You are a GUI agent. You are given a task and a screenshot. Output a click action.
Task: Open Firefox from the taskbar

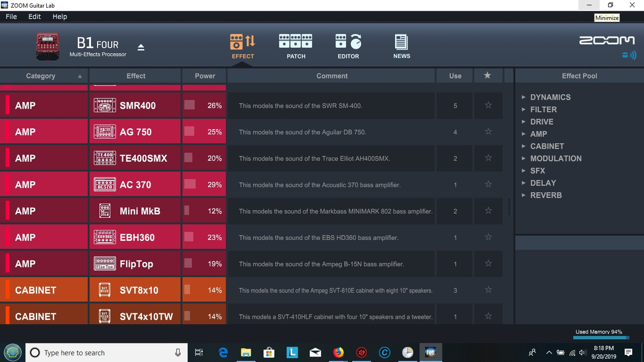(338, 352)
